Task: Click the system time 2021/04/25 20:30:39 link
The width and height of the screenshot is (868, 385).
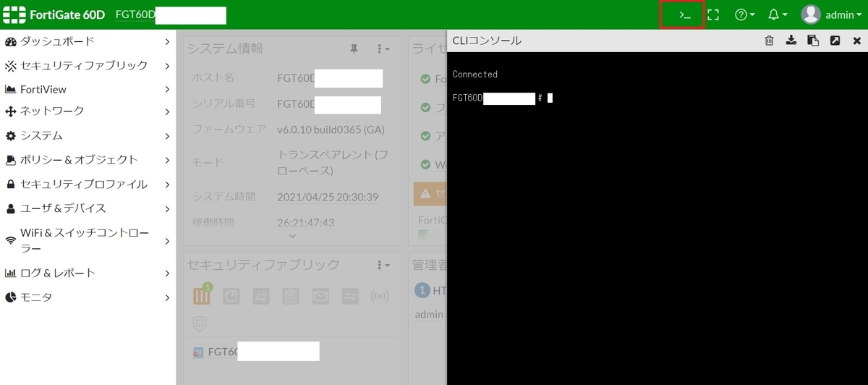Action: 328,198
